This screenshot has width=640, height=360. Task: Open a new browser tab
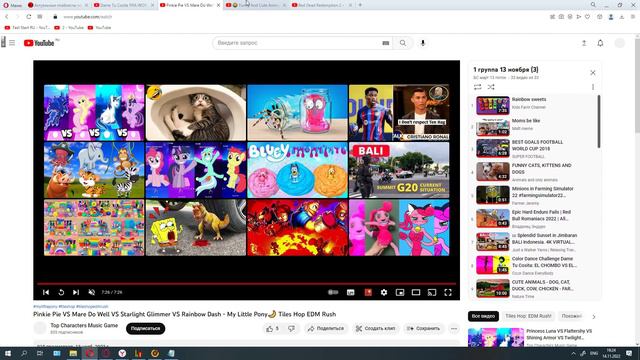click(360, 5)
